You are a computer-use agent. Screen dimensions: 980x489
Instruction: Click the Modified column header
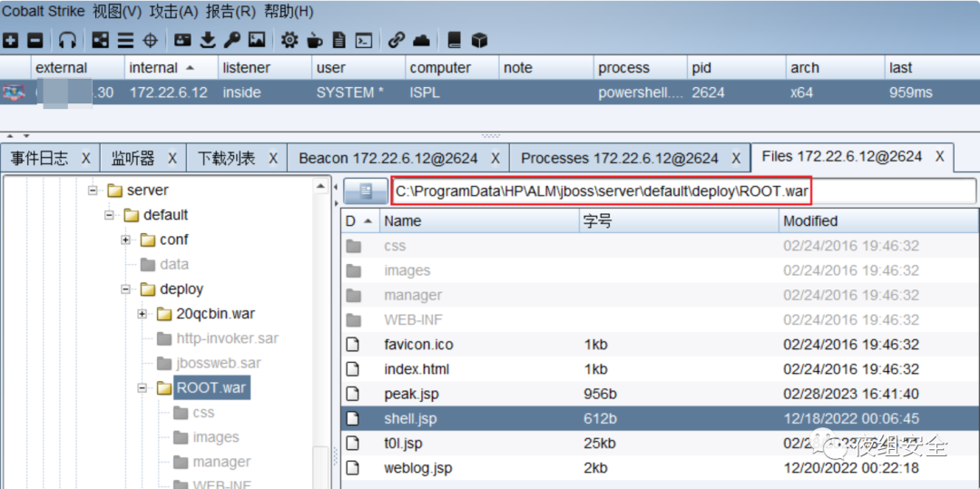[x=878, y=221]
